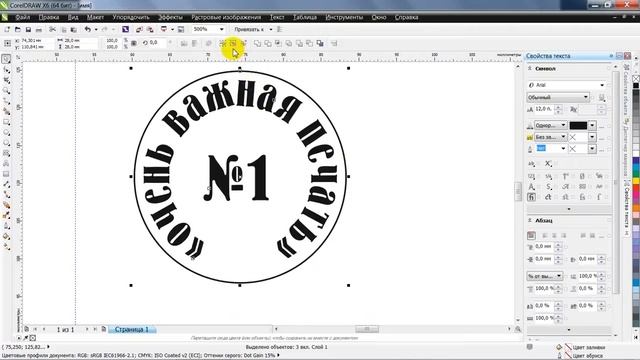Toggle no horizontal alignment in Абзац
Viewport: 640px width, 360px height.
[531, 236]
